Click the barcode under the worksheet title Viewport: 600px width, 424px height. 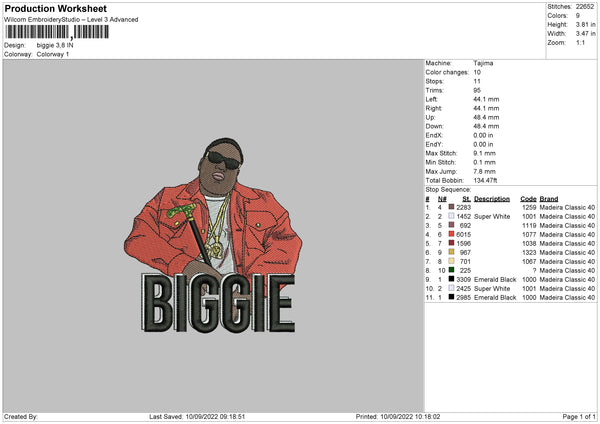pos(57,32)
